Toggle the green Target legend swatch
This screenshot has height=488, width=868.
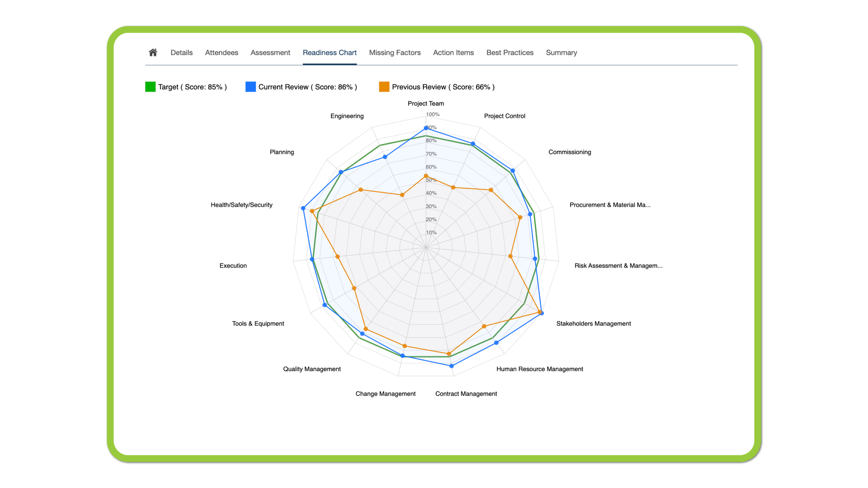coord(151,87)
